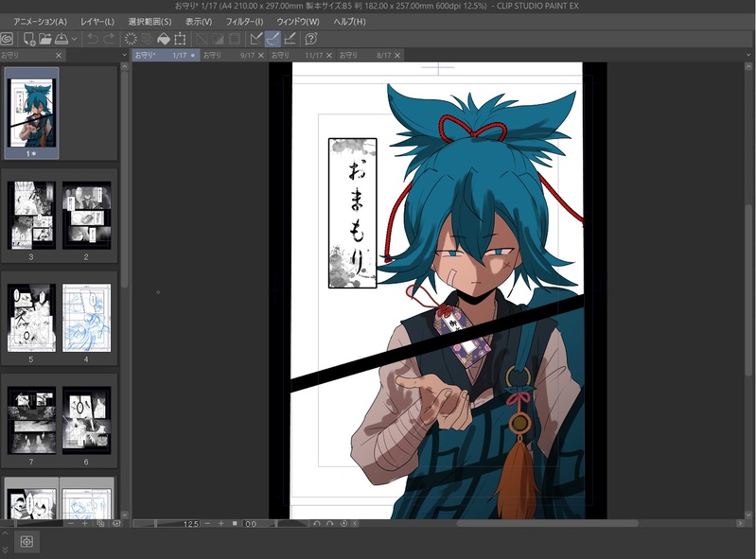The height and width of the screenshot is (559, 756).
Task: Click the page manager scroll down arrow
Action: [124, 515]
